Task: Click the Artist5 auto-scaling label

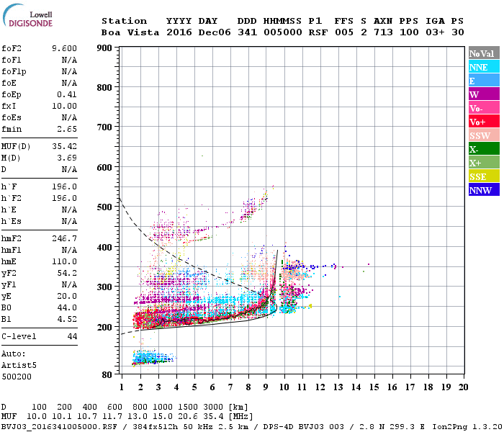Action: (19, 366)
